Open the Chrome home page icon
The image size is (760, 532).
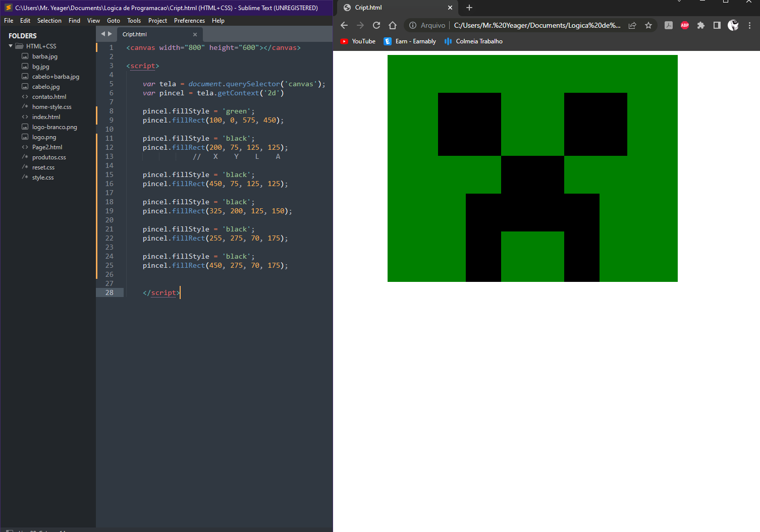393,25
